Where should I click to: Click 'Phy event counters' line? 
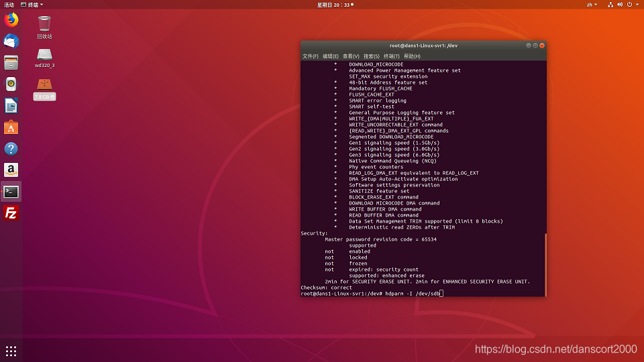(x=376, y=167)
